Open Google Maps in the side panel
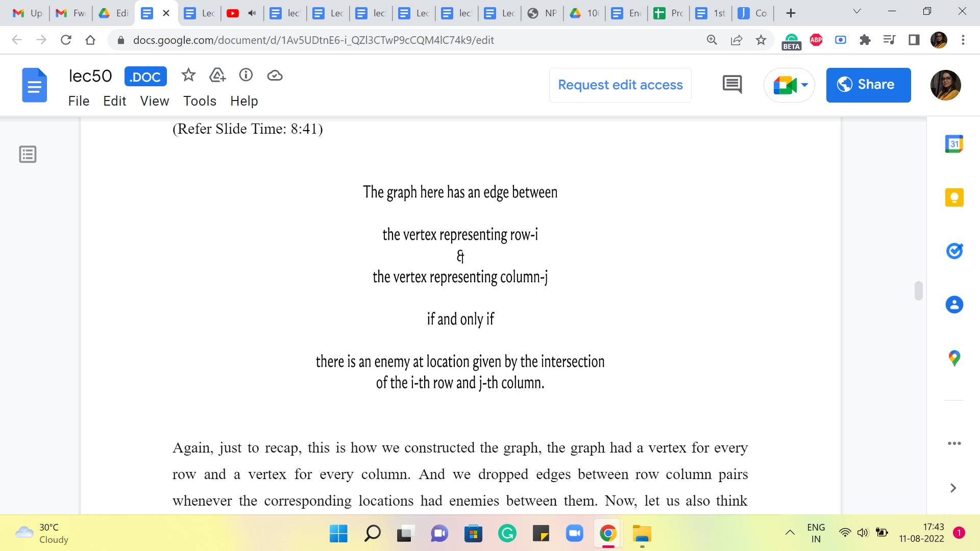This screenshot has width=980, height=551. [x=954, y=358]
